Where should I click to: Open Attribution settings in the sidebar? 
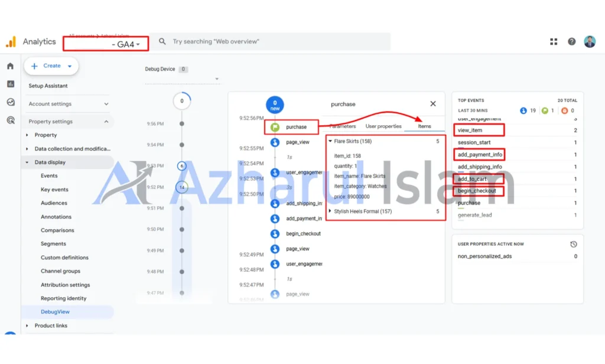coord(65,285)
